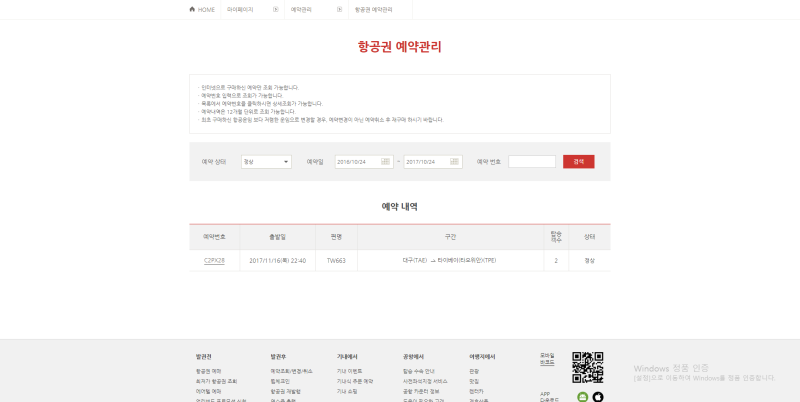Open footer link 최저가 항공권 조회
The width and height of the screenshot is (800, 402).
[216, 381]
